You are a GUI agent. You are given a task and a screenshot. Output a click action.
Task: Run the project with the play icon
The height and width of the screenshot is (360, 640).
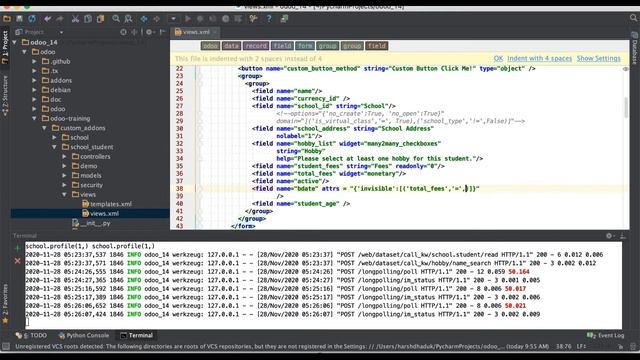coord(188,19)
